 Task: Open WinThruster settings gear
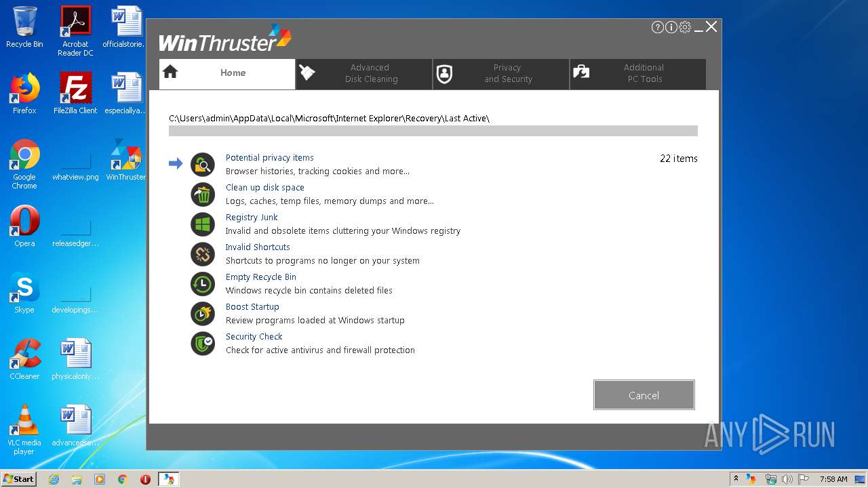685,27
